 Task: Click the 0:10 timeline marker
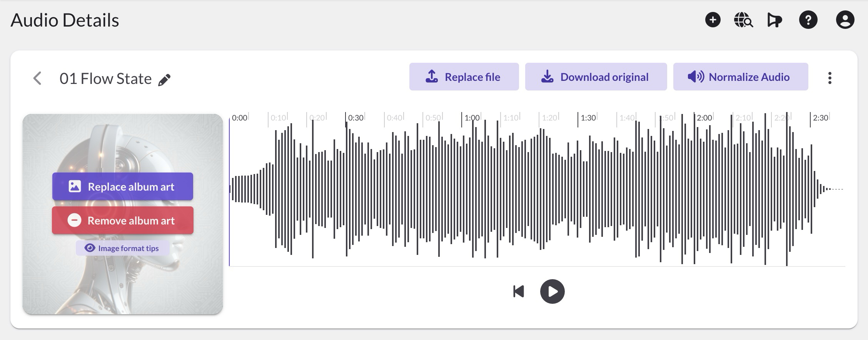click(x=278, y=118)
